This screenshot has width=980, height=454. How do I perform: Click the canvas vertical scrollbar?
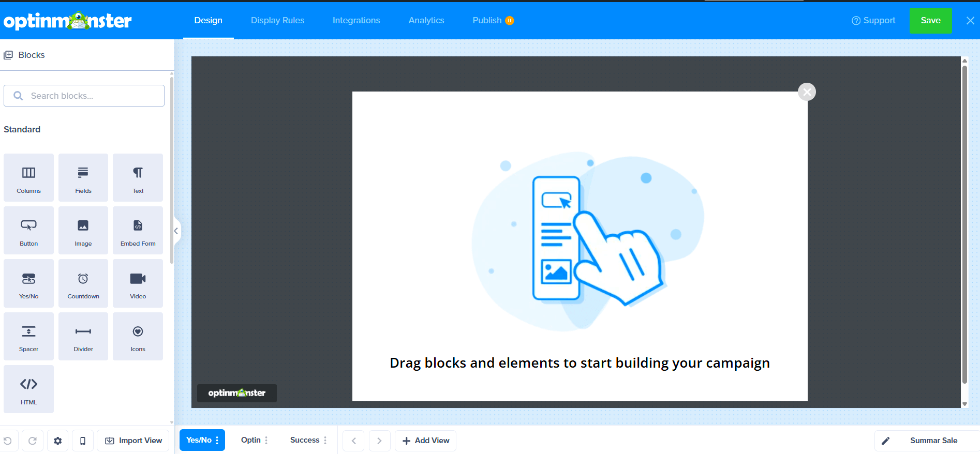964,223
